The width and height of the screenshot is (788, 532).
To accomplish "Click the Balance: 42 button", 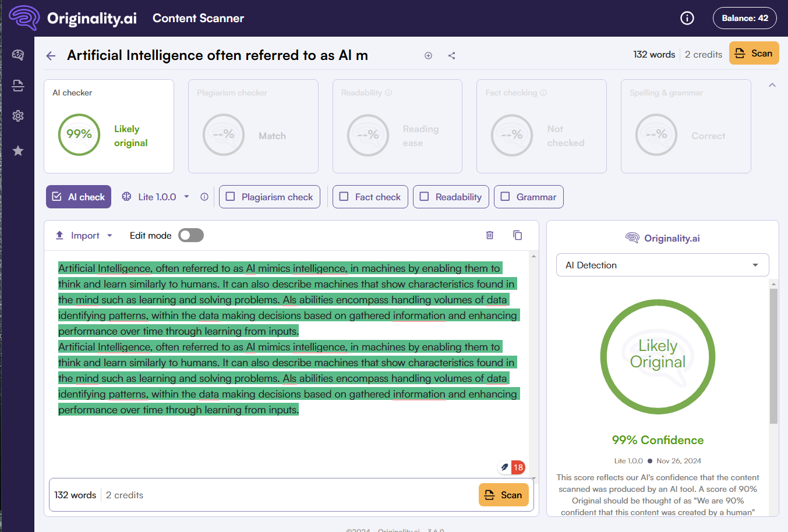I will pos(744,18).
